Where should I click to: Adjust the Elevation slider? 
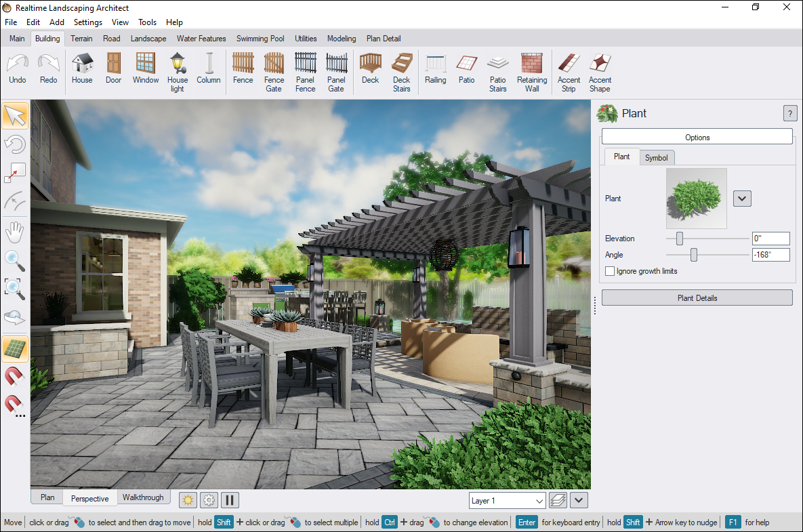[x=679, y=239]
